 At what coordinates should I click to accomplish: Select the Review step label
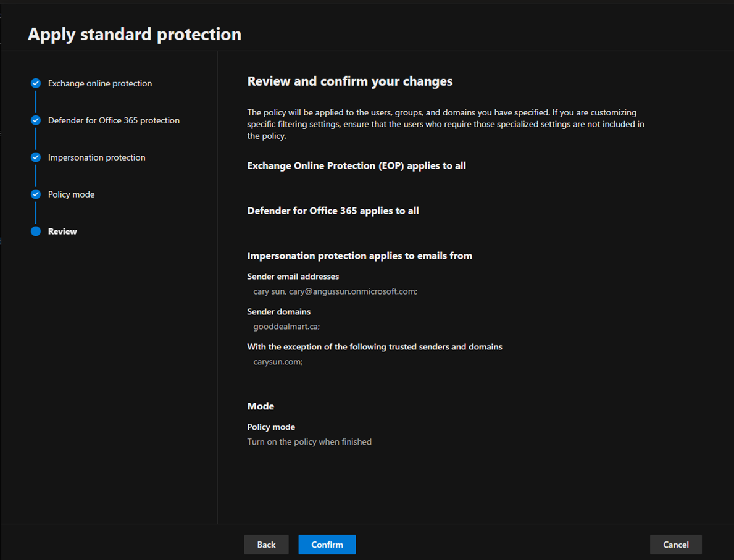click(62, 232)
